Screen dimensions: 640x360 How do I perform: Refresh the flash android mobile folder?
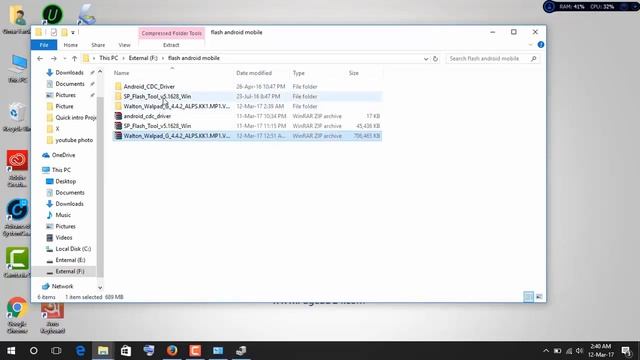[x=435, y=59]
